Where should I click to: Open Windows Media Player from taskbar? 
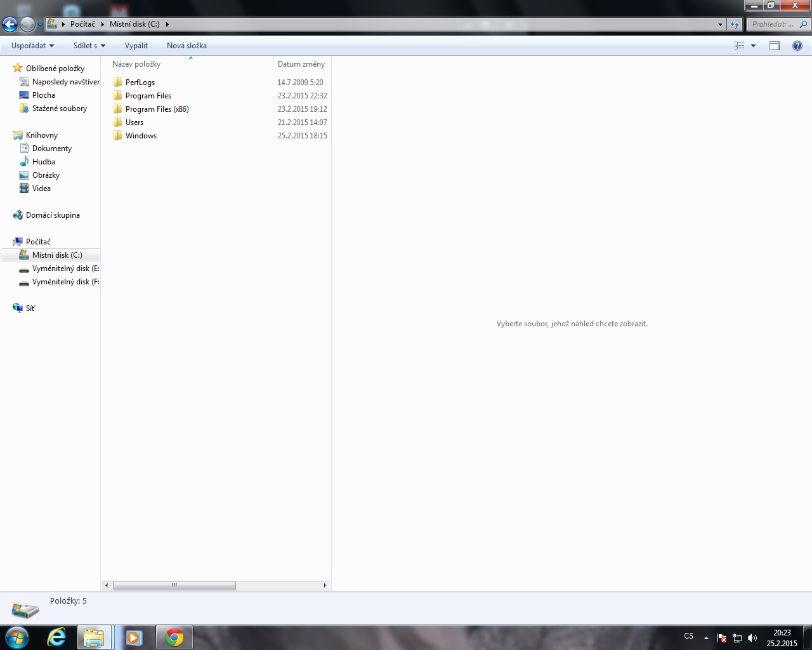pyautogui.click(x=134, y=637)
